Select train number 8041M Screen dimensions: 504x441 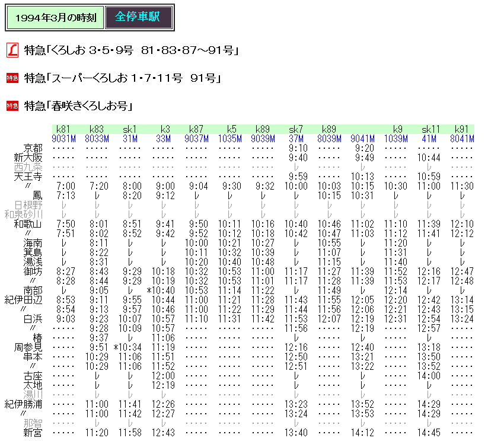point(462,139)
